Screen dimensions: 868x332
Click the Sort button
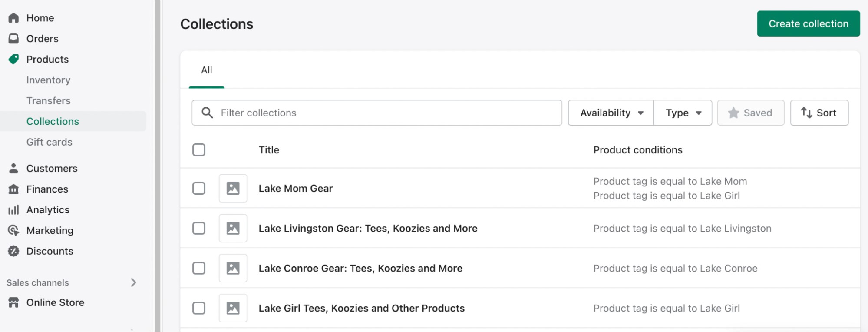[x=819, y=113]
